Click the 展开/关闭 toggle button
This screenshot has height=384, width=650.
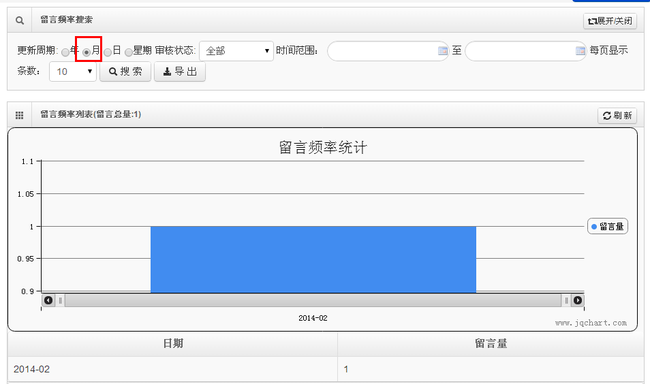(x=610, y=21)
